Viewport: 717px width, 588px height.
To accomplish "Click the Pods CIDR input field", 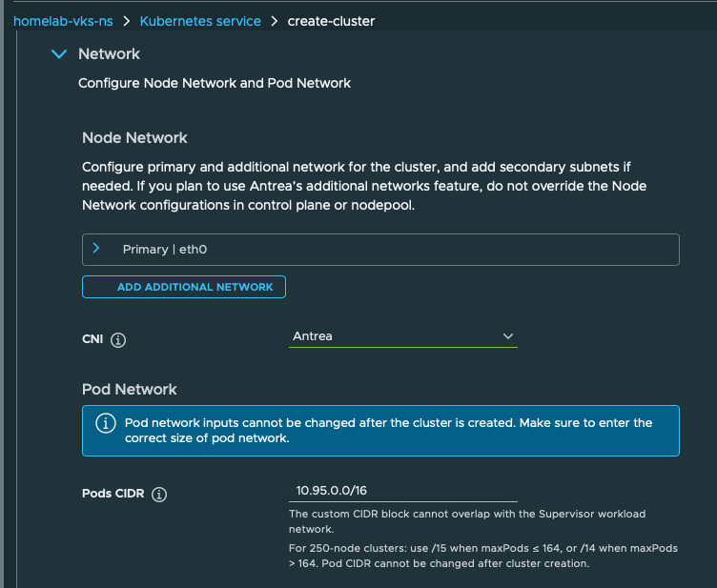I will [403, 491].
